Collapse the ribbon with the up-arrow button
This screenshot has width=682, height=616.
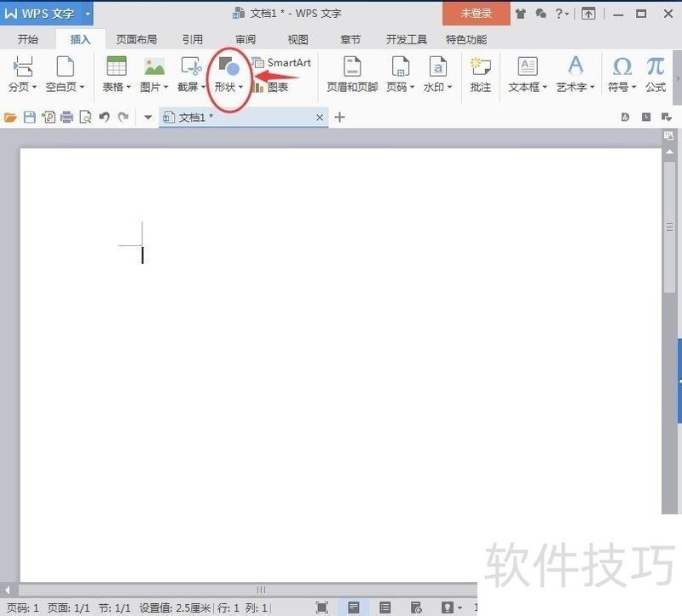tap(588, 14)
